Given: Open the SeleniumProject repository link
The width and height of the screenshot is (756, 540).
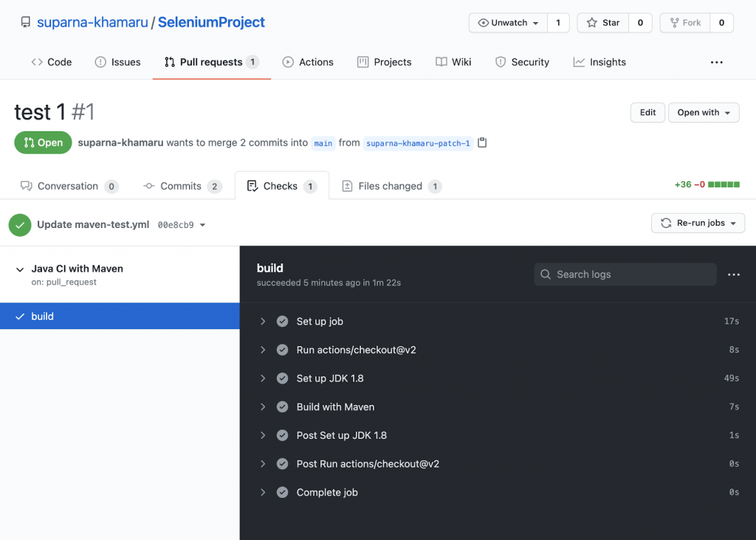Looking at the screenshot, I should coord(211,23).
